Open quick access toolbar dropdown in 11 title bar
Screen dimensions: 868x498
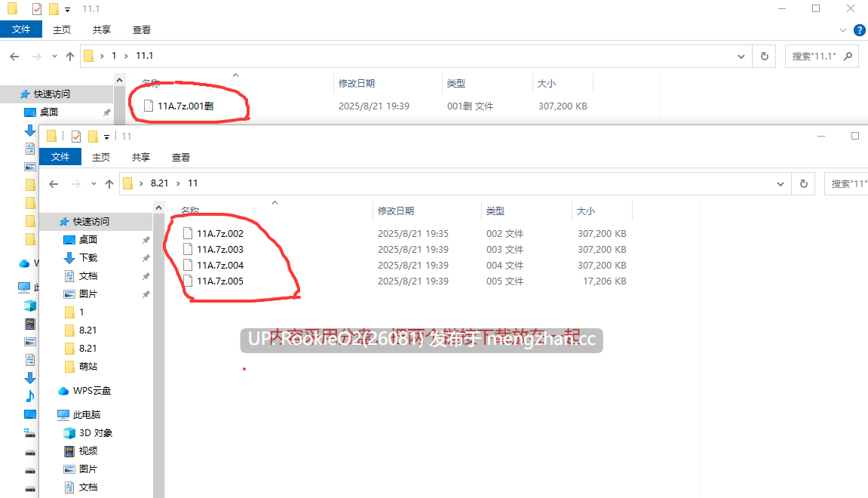pos(107,137)
